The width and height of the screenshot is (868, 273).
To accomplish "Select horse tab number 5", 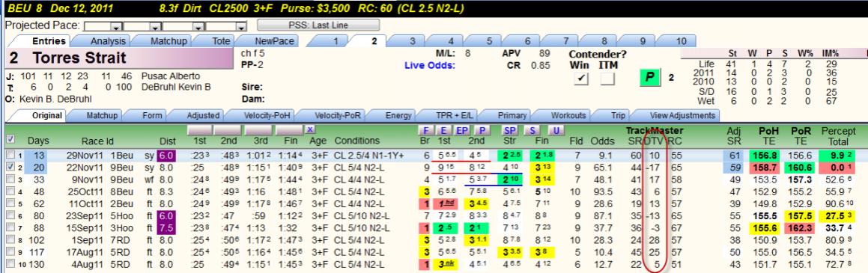I will click(x=489, y=41).
